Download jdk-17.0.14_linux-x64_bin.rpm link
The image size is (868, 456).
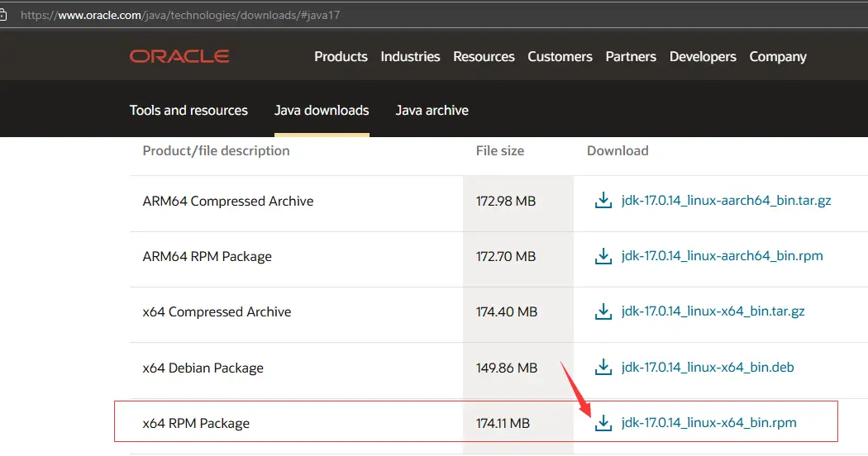(708, 423)
